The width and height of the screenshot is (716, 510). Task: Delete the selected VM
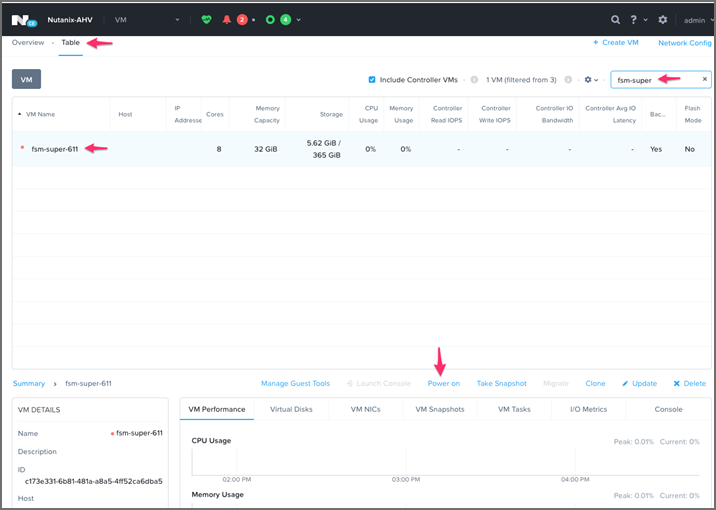(x=690, y=384)
